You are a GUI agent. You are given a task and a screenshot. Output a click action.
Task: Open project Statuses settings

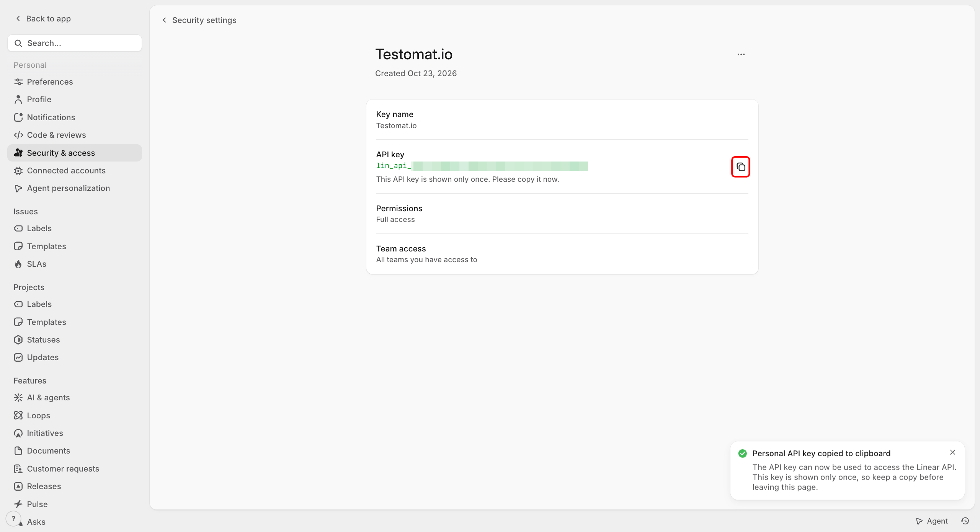pos(75,340)
